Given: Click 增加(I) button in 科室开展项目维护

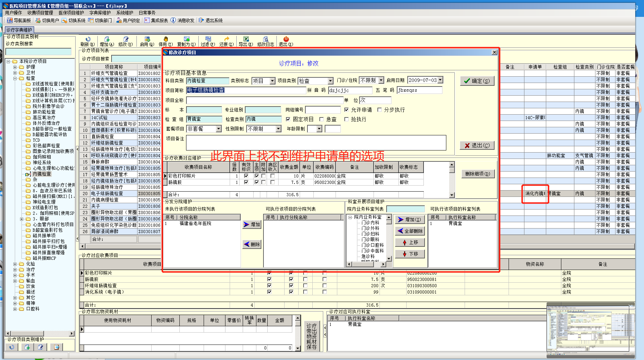Looking at the screenshot, I should [410, 219].
